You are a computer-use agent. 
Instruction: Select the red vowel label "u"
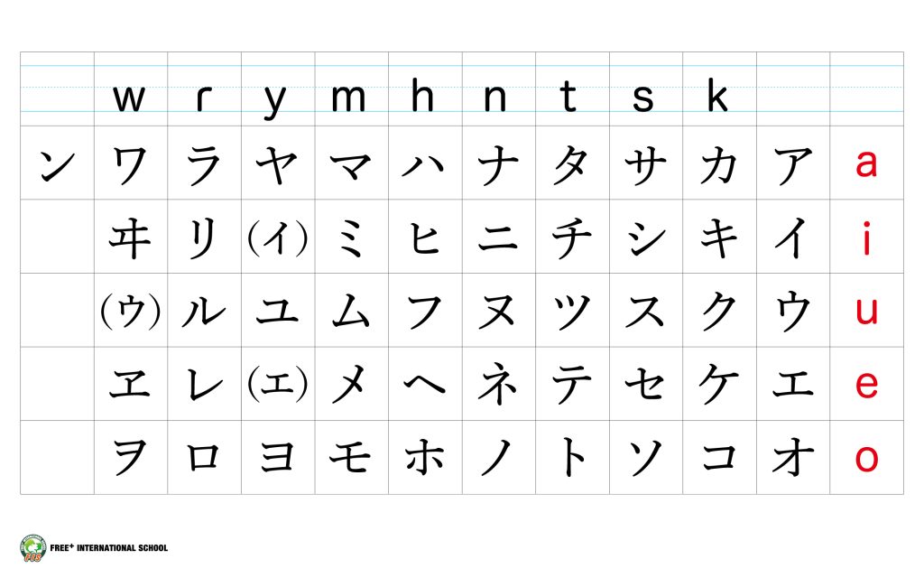[866, 312]
